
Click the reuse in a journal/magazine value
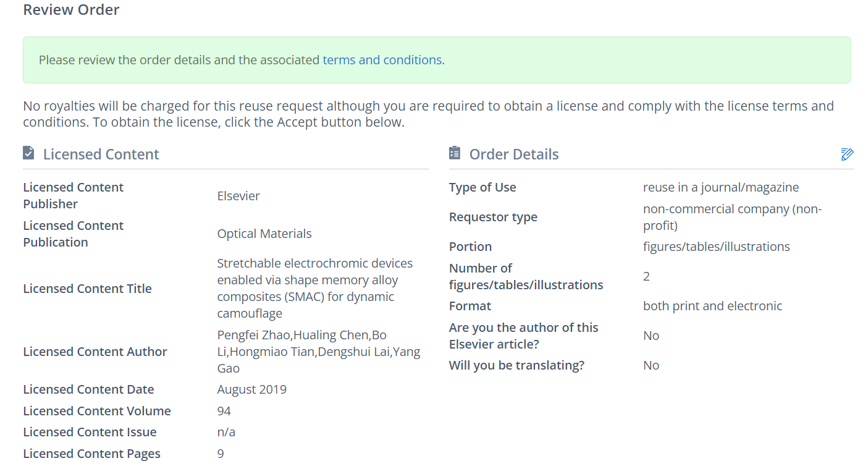click(720, 187)
